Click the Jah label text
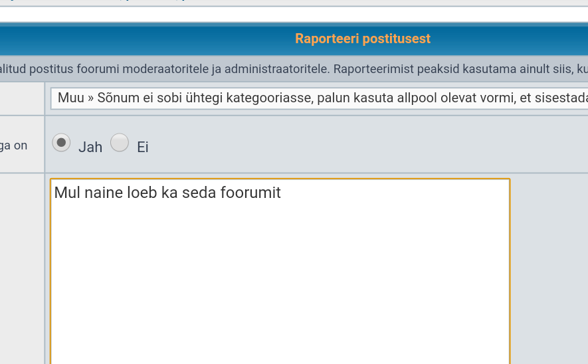This screenshot has height=364, width=588. pos(90,147)
